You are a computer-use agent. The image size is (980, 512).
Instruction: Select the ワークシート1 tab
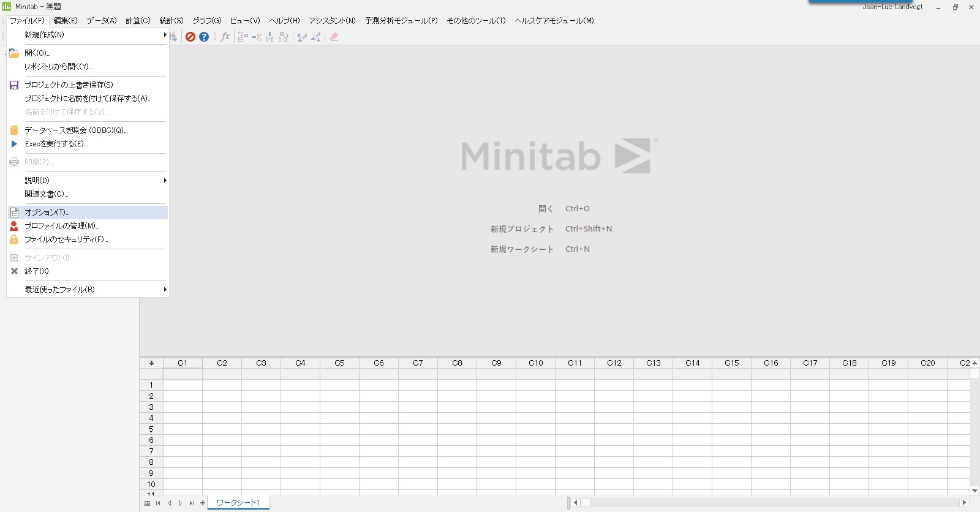[238, 503]
